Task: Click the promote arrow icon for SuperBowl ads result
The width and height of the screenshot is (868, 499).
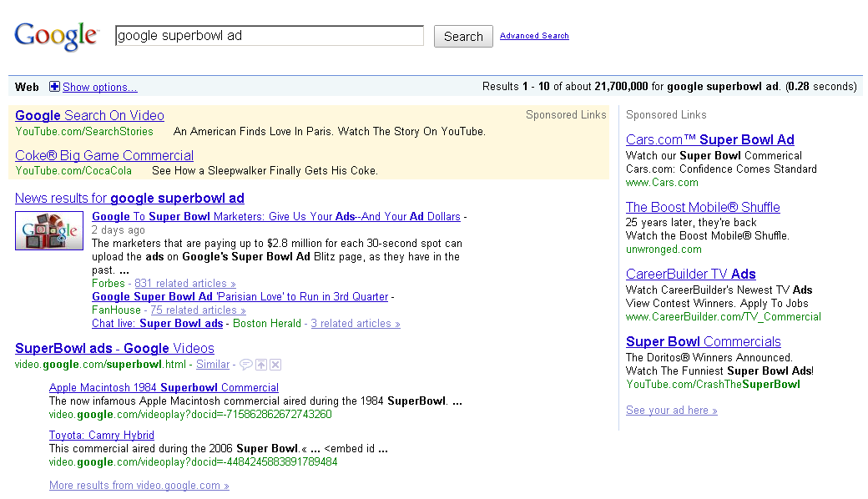Action: [261, 365]
